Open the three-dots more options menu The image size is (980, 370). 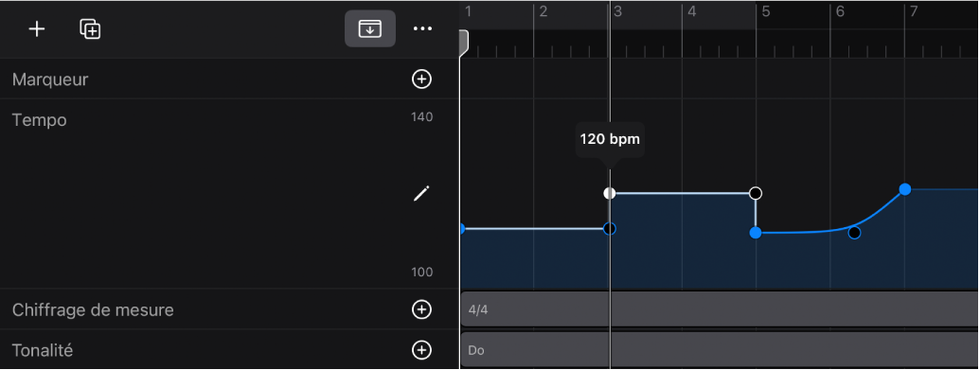(422, 28)
